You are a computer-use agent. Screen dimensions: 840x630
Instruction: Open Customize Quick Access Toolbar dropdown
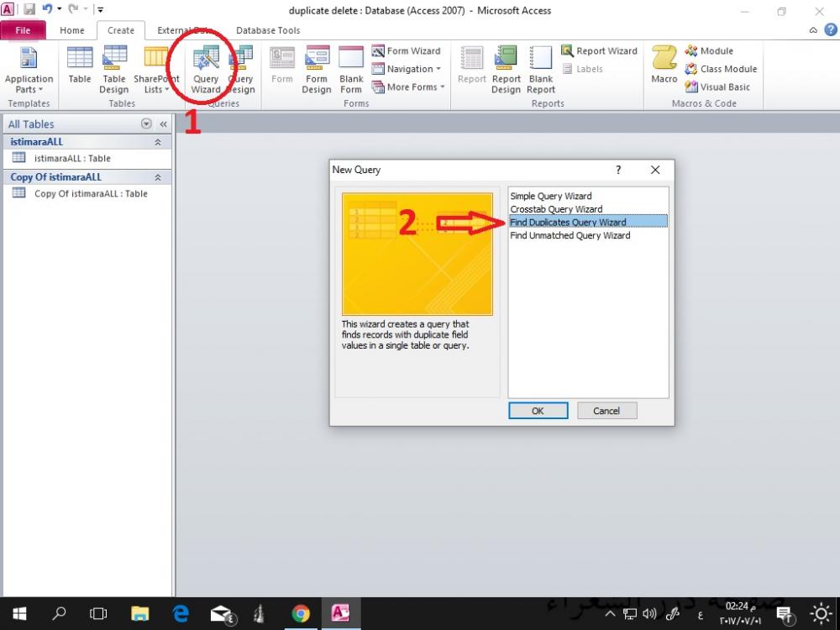tap(100, 9)
